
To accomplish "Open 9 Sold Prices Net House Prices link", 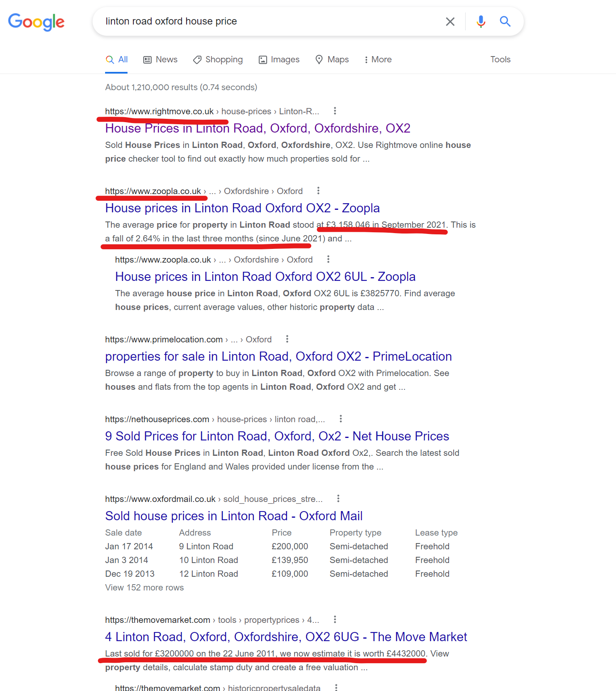I will click(x=277, y=436).
